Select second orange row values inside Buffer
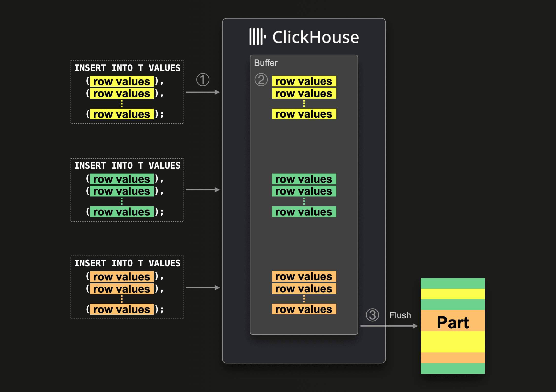The image size is (556, 392). coord(304,289)
